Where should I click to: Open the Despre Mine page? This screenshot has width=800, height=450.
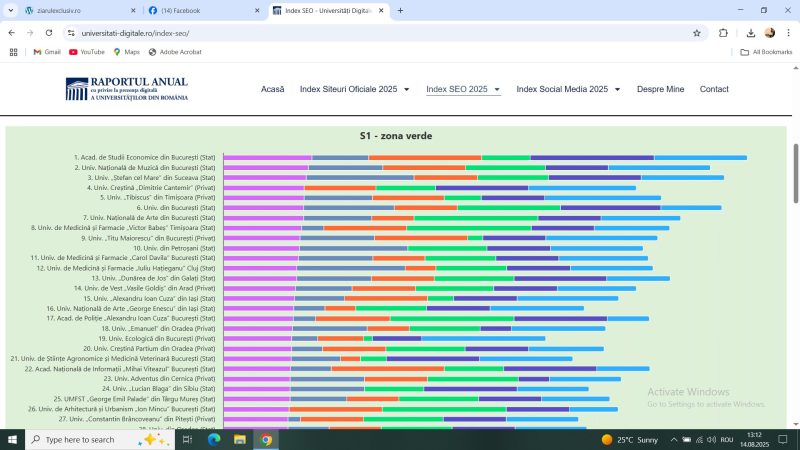pos(660,89)
